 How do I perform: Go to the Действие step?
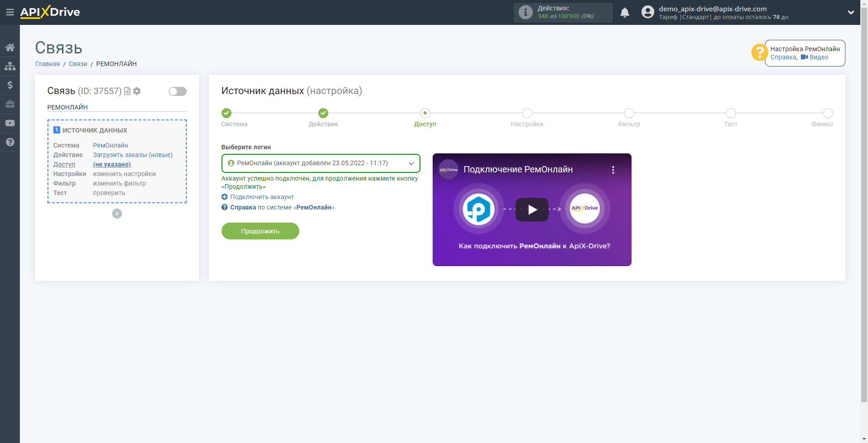[x=323, y=113]
